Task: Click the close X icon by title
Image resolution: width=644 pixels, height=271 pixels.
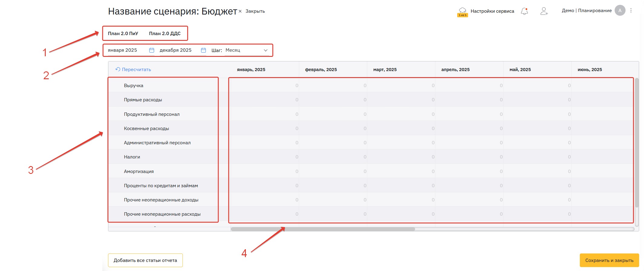Action: 240,11
